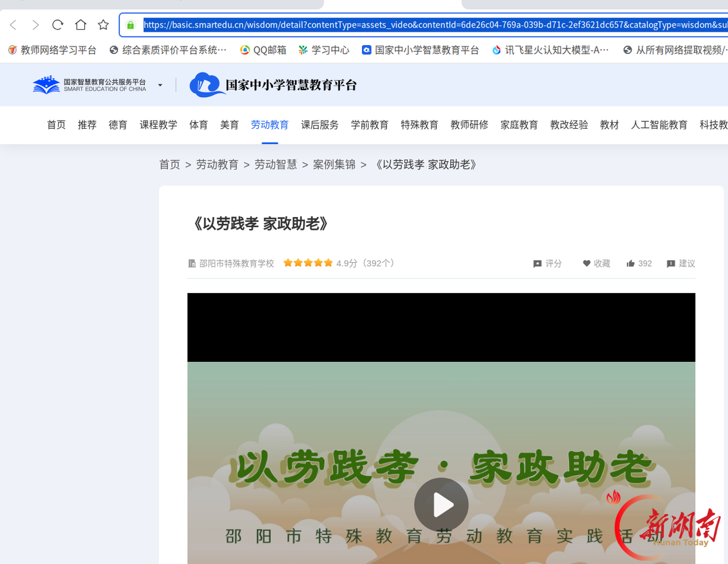Bookmark page with the star icon

coord(103,25)
